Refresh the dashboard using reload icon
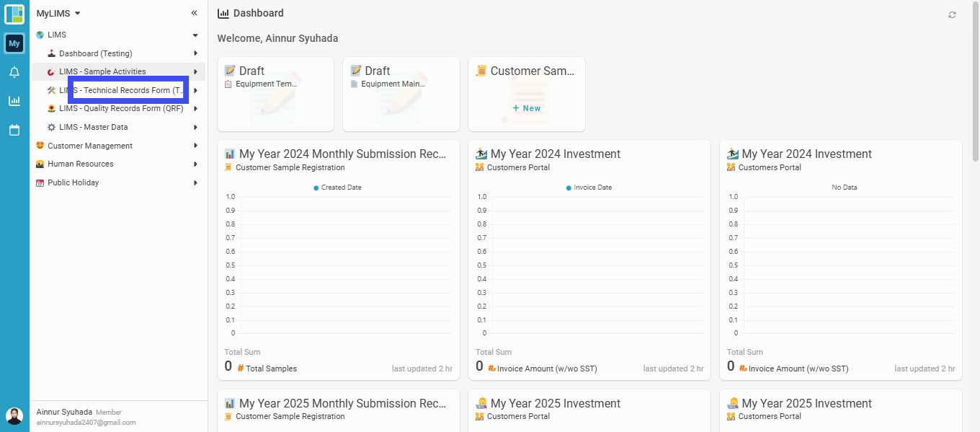The height and width of the screenshot is (432, 980). [952, 14]
